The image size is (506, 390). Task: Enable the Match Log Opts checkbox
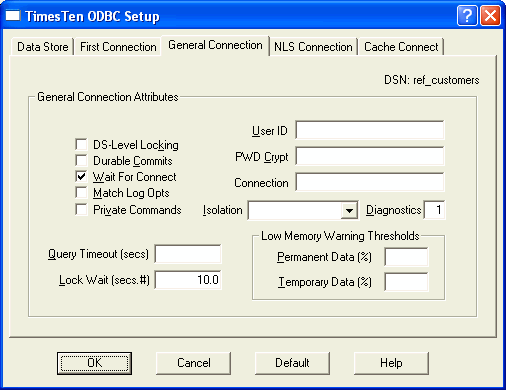click(x=81, y=193)
